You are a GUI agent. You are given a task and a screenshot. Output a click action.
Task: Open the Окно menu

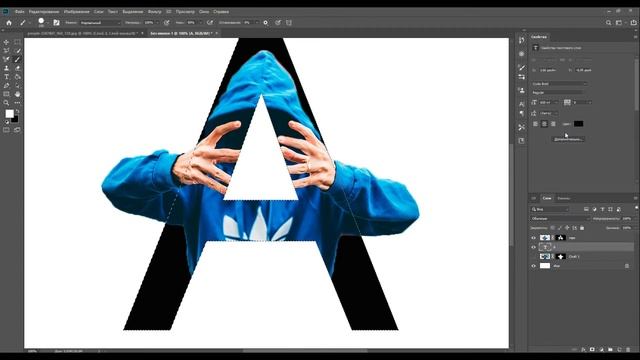(x=204, y=12)
